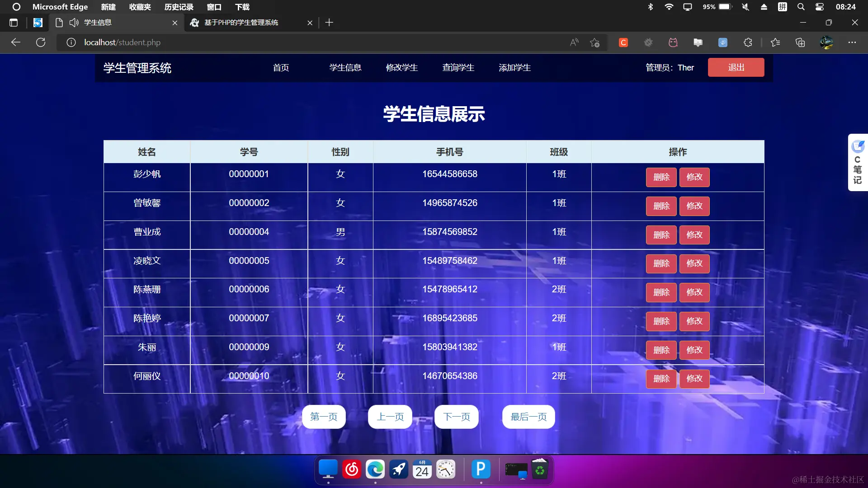Viewport: 868px width, 488px height.
Task: Open the tab actions menu icon
Action: (14, 23)
